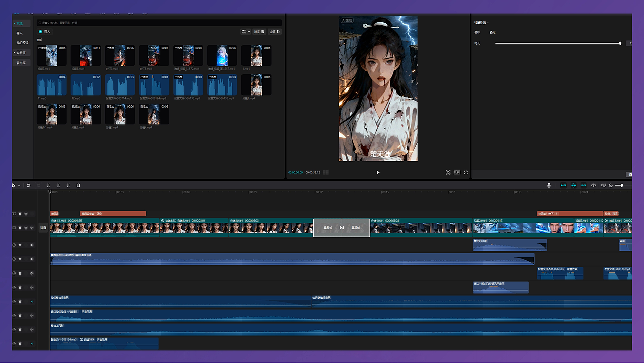Screen dimensions: 644x364
Task: Toggle mute on the 配音文件-586136.mp3 audio track
Action: click(32, 344)
